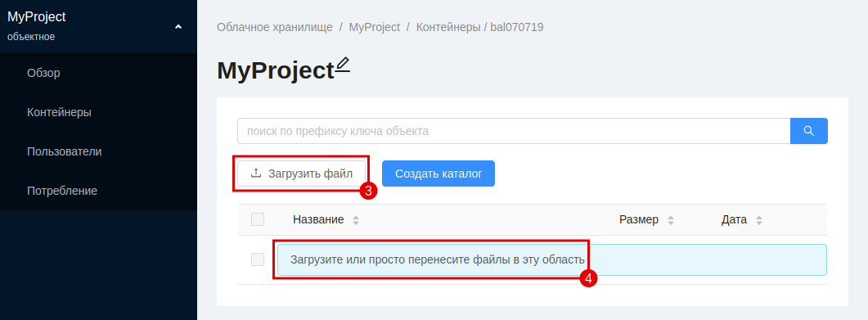This screenshot has width=868, height=320.
Task: Sort by Размер column arrows
Action: coord(671,220)
